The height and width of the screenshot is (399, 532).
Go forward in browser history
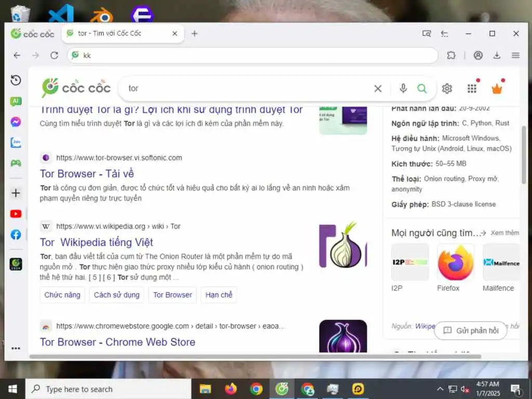(35, 55)
